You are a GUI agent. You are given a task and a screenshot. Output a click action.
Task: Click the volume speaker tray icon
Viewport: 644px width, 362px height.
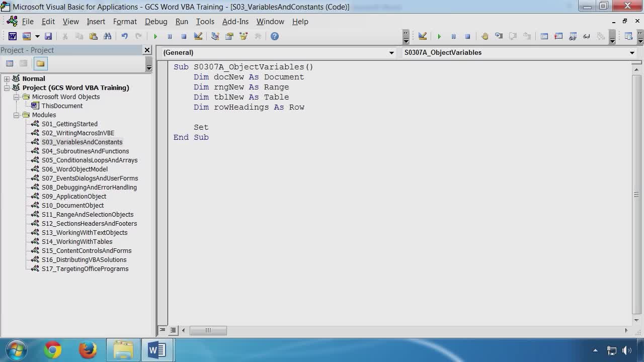[x=626, y=350]
